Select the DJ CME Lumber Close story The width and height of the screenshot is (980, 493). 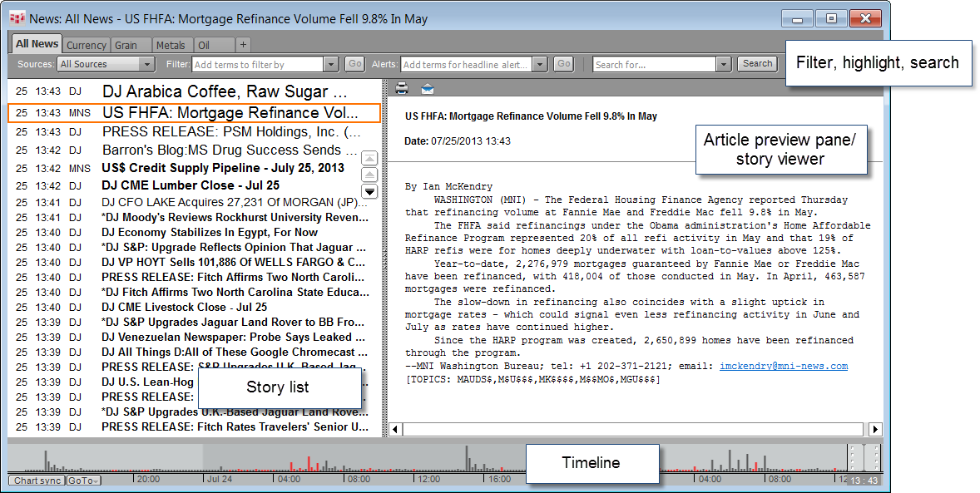[191, 186]
